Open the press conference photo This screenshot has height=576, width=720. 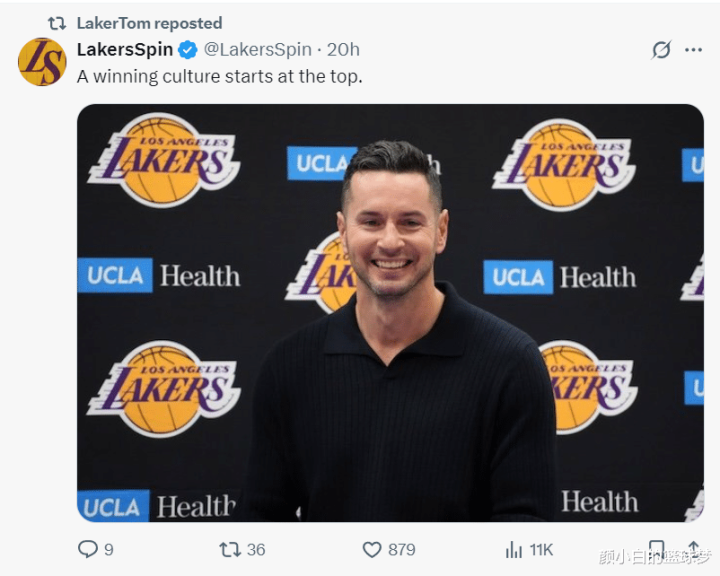390,312
